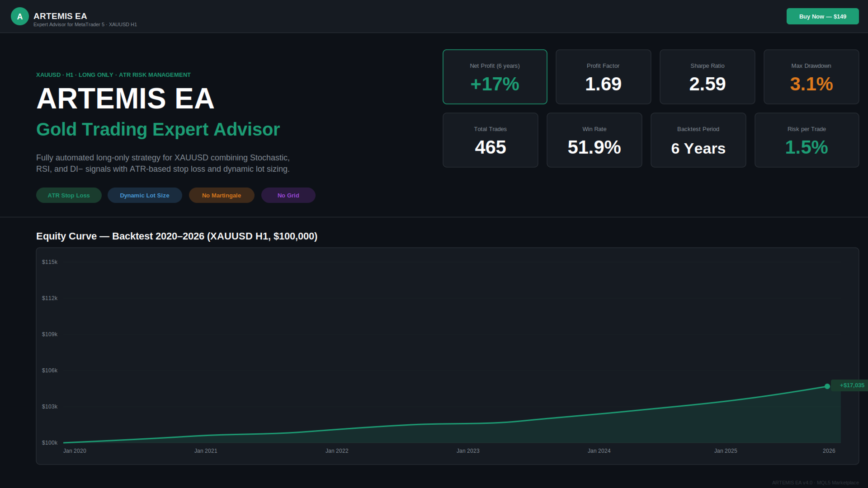Image resolution: width=868 pixels, height=488 pixels.
Task: Click the No Grid badge
Action: pyautogui.click(x=288, y=195)
